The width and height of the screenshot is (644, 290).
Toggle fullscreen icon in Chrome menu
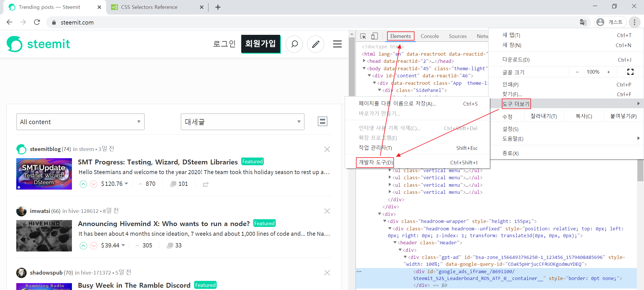pyautogui.click(x=630, y=72)
